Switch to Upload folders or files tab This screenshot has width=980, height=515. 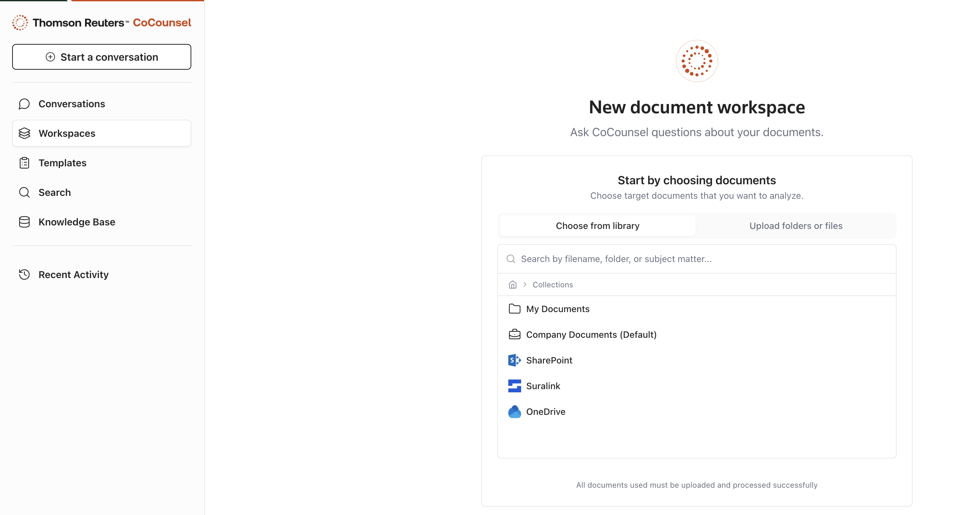coord(795,226)
